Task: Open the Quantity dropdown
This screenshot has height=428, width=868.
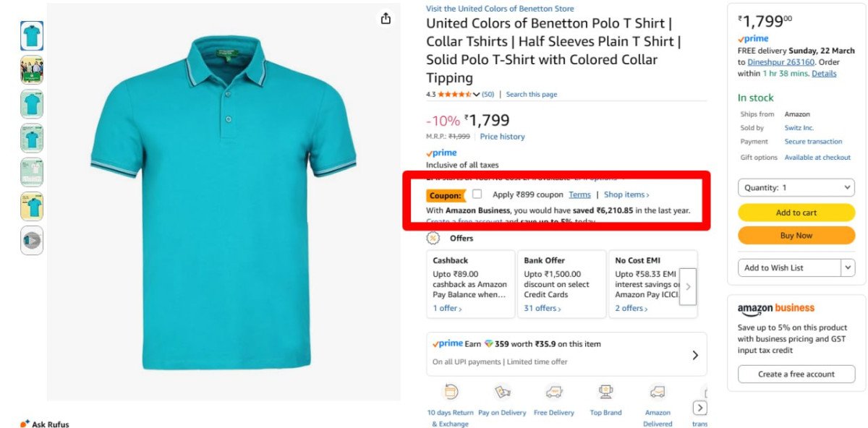Action: tap(796, 187)
